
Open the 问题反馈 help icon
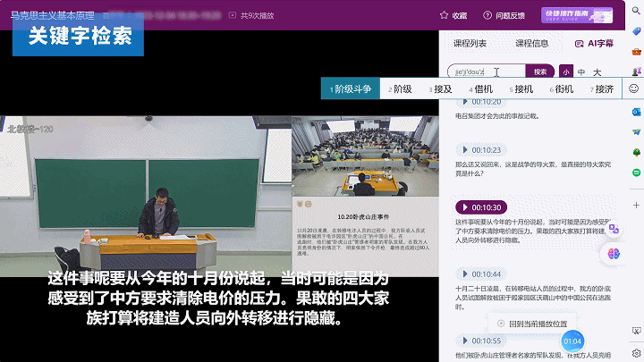(487, 15)
